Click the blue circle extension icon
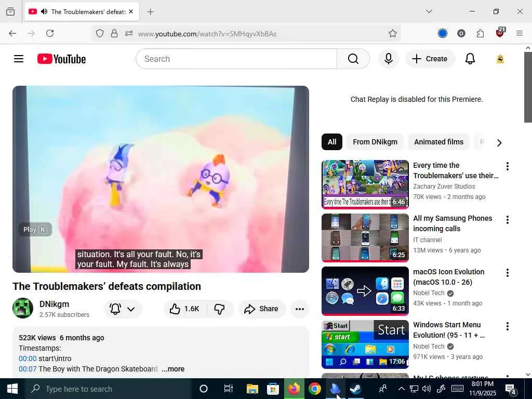 [443, 33]
